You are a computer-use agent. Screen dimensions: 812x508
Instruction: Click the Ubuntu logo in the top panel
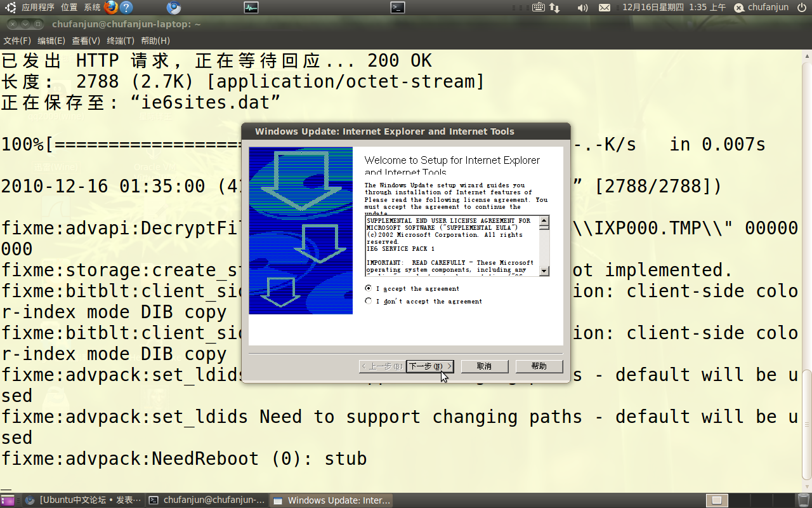point(11,8)
